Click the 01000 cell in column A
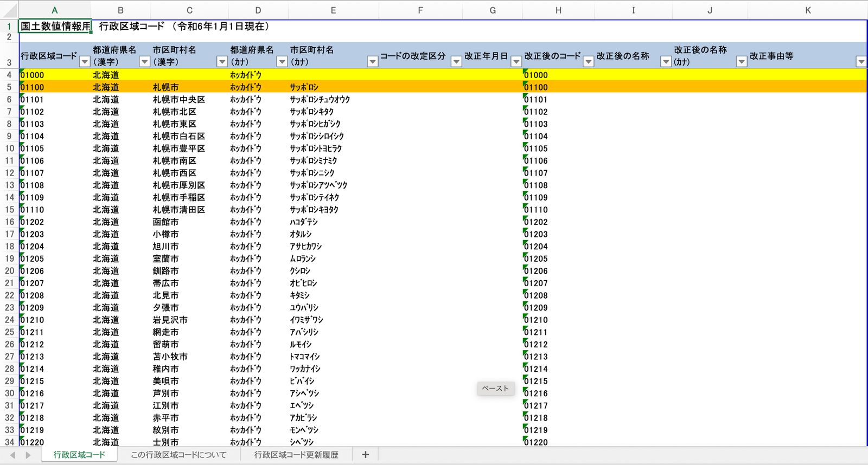Image resolution: width=868 pixels, height=465 pixels. tap(55, 75)
